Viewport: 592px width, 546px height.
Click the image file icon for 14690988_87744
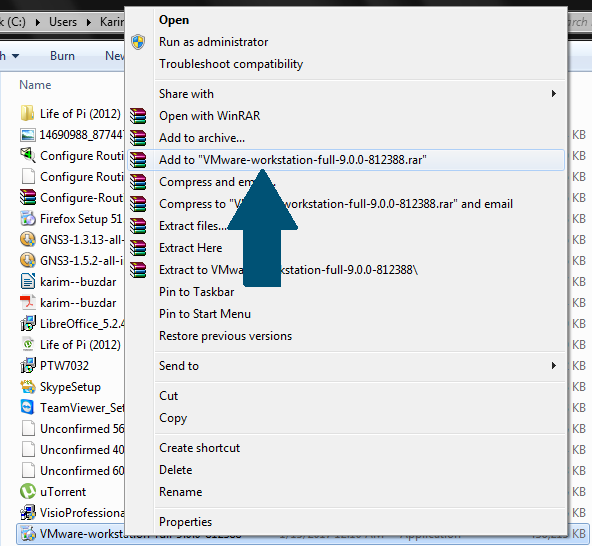click(x=28, y=134)
